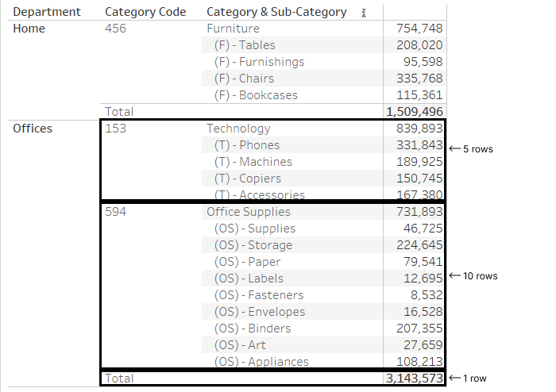This screenshot has height=392, width=556.
Task: Select the Office Supplies category row
Action: coord(249,212)
